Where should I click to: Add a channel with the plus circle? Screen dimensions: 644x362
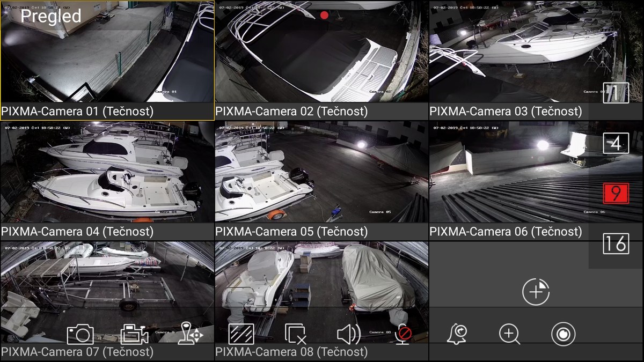[x=536, y=292]
